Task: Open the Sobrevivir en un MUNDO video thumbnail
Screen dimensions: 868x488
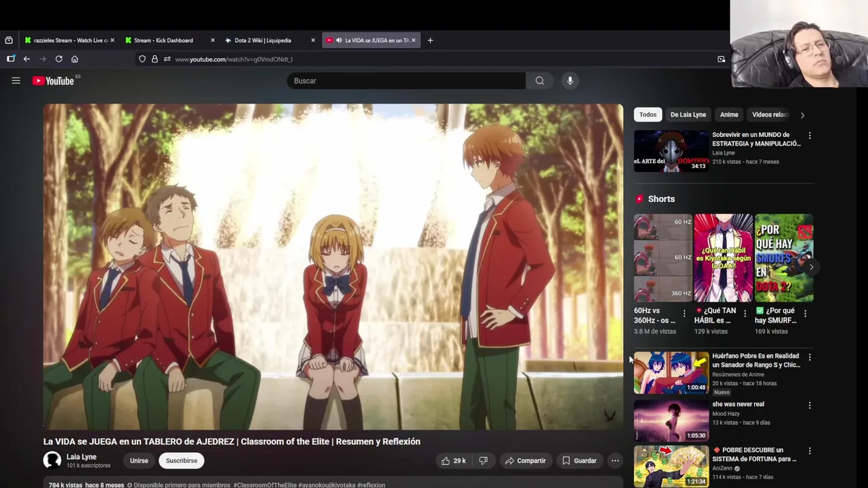Action: (671, 151)
